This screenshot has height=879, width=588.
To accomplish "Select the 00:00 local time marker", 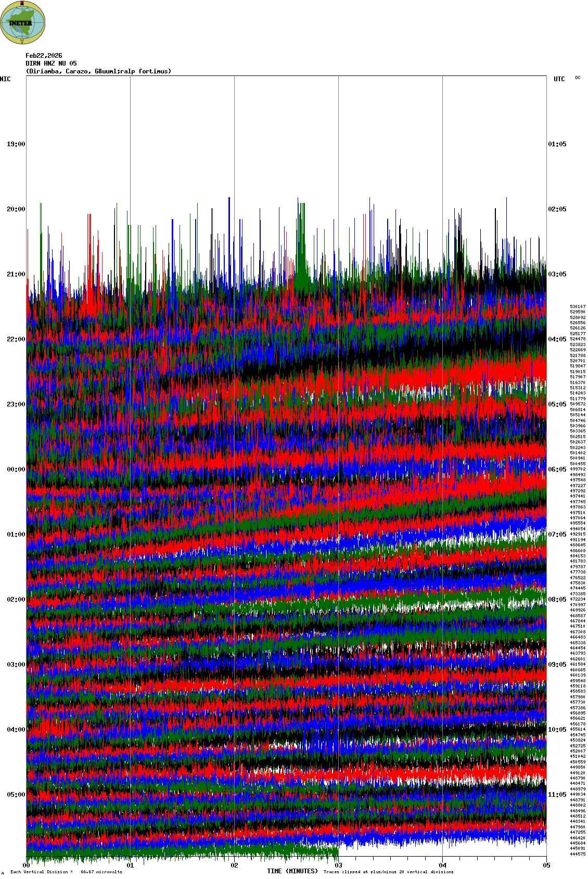I will click(x=16, y=469).
